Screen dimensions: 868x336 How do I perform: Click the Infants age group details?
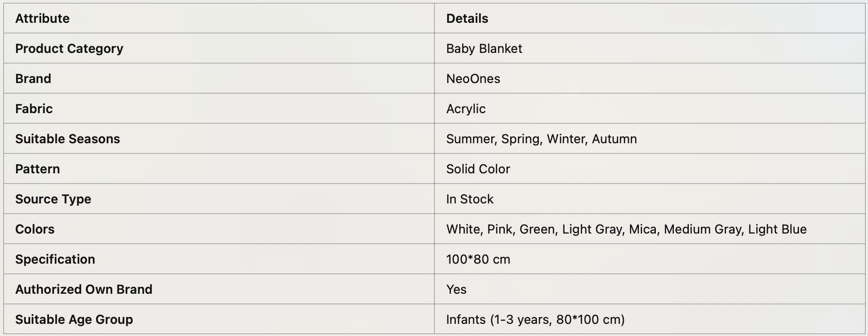(535, 319)
